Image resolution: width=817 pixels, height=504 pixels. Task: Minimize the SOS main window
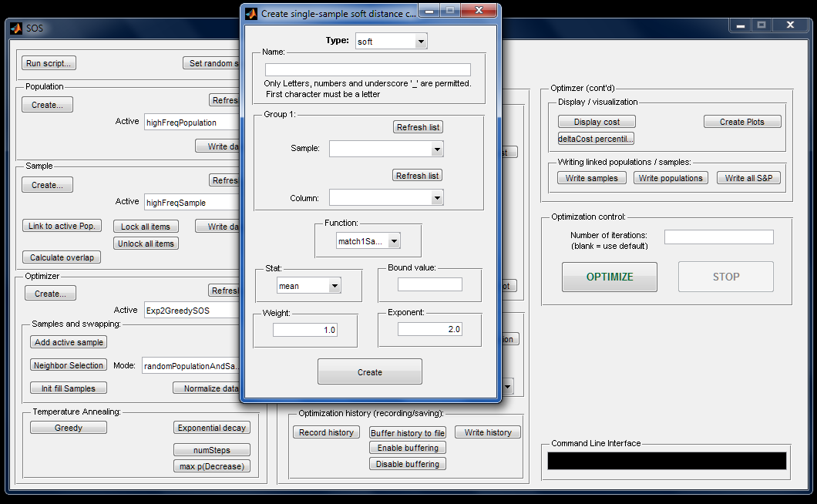click(x=741, y=25)
